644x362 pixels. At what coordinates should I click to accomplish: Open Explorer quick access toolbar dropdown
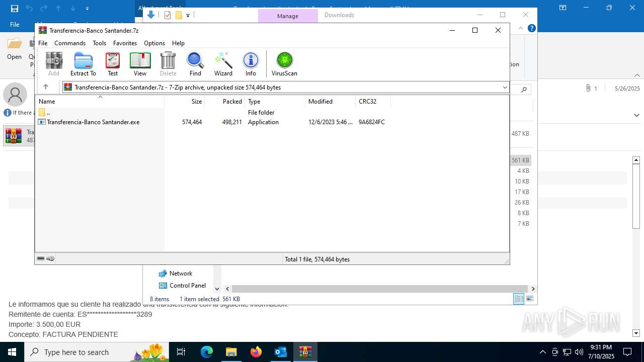pos(188,16)
